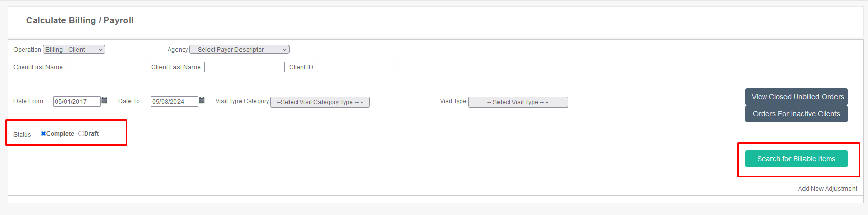The image size is (868, 215).
Task: Open the Select Visit Type dropdown
Action: (x=518, y=102)
